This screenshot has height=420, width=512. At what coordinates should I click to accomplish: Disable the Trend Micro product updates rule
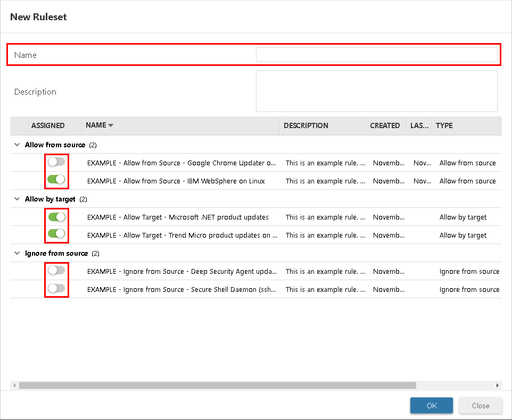tap(56, 235)
